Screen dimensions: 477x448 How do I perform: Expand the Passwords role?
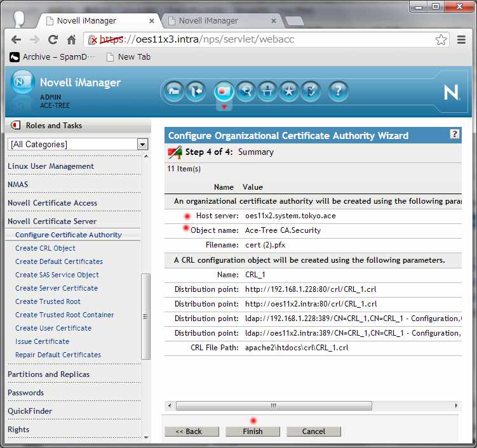(25, 393)
